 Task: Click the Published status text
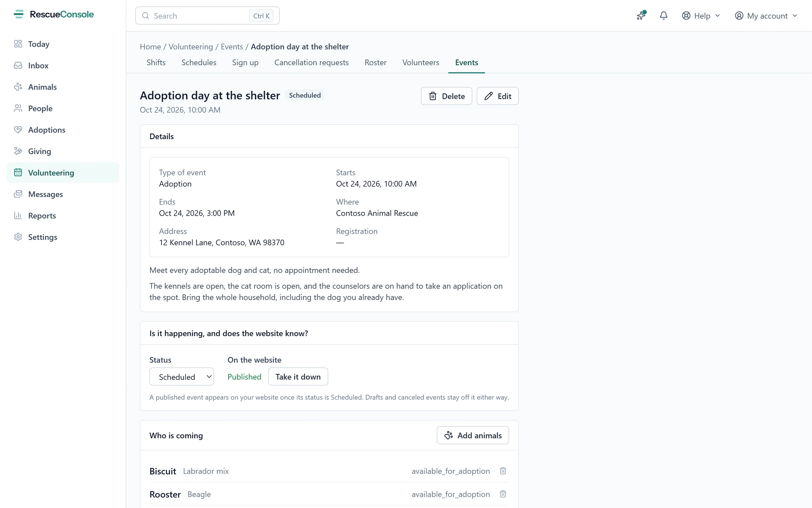pos(244,377)
